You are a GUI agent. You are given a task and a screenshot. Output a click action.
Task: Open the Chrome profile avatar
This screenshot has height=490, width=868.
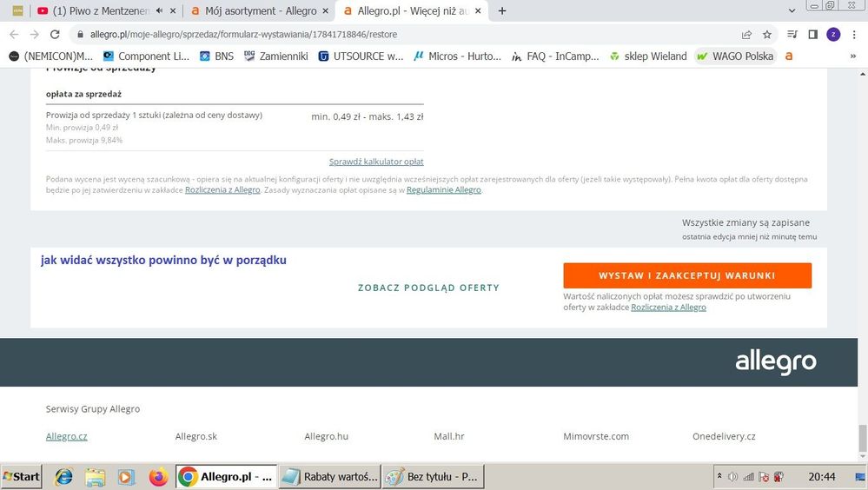pos(833,35)
